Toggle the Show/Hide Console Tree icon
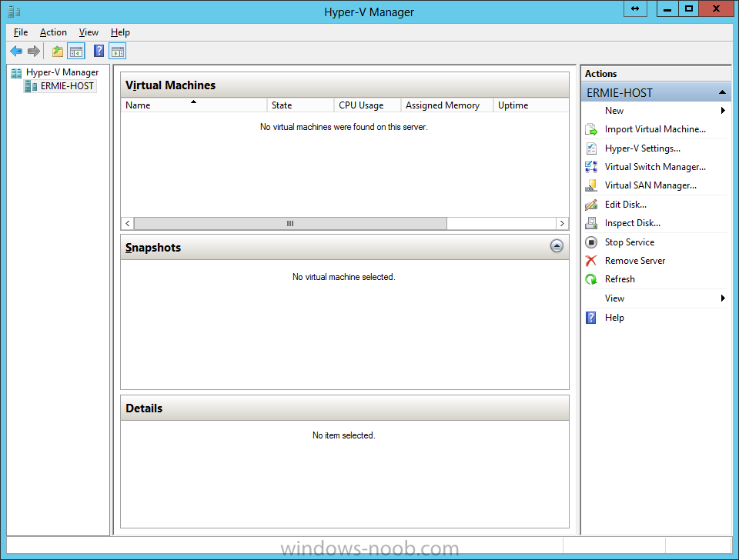 point(76,51)
